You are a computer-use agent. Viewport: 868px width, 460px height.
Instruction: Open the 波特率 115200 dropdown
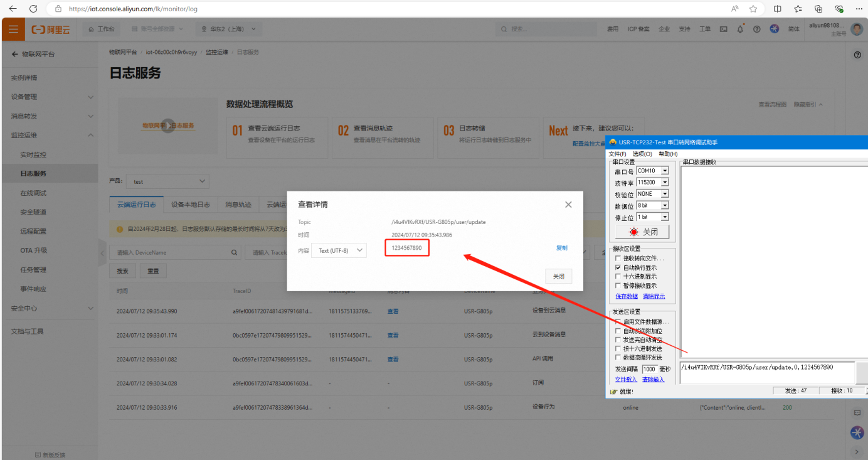(x=652, y=183)
